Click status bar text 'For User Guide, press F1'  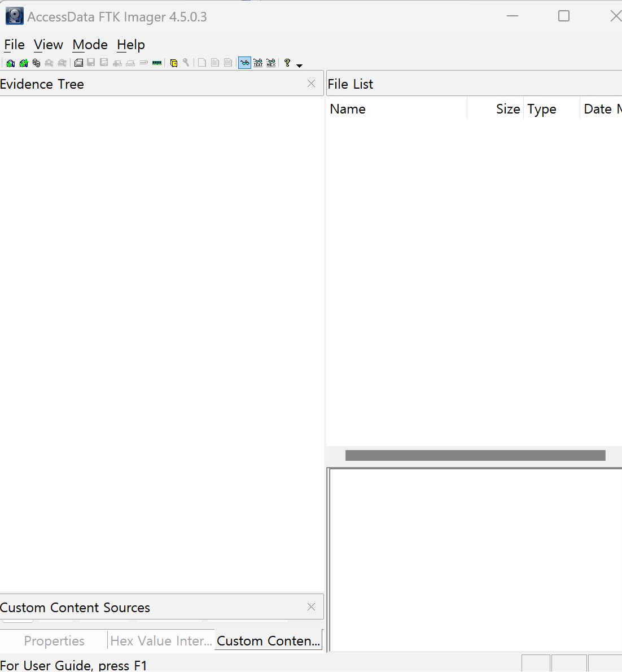pyautogui.click(x=73, y=666)
